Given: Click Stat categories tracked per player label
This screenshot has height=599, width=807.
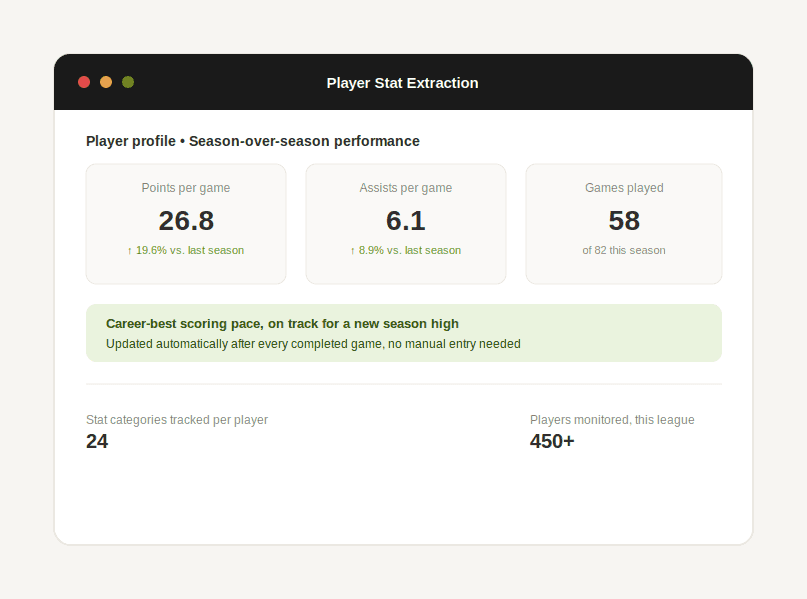Looking at the screenshot, I should coord(177,420).
